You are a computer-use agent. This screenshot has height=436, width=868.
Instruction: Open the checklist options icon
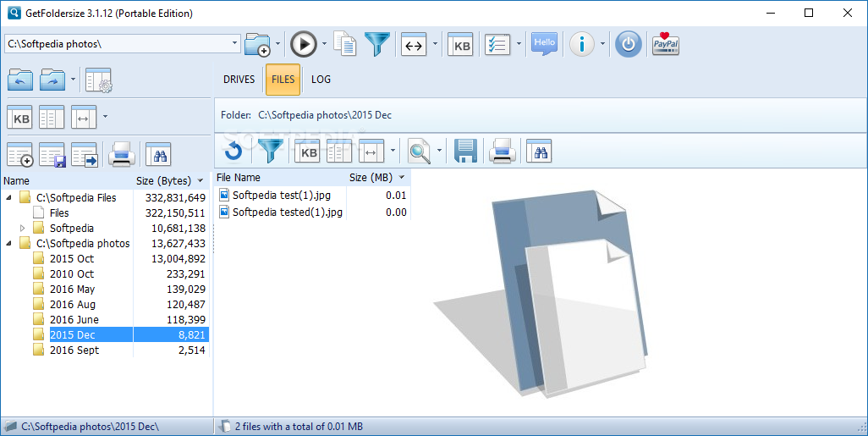(497, 44)
